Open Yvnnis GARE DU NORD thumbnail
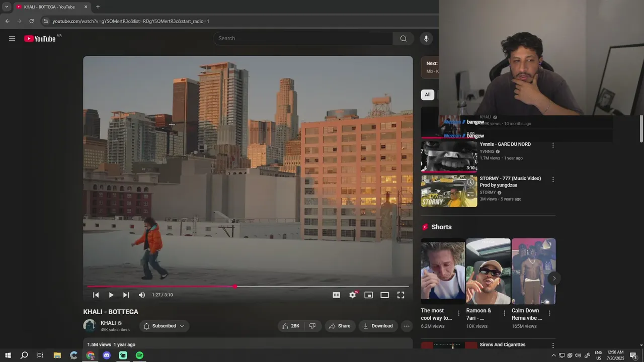The image size is (644, 362). point(449,156)
